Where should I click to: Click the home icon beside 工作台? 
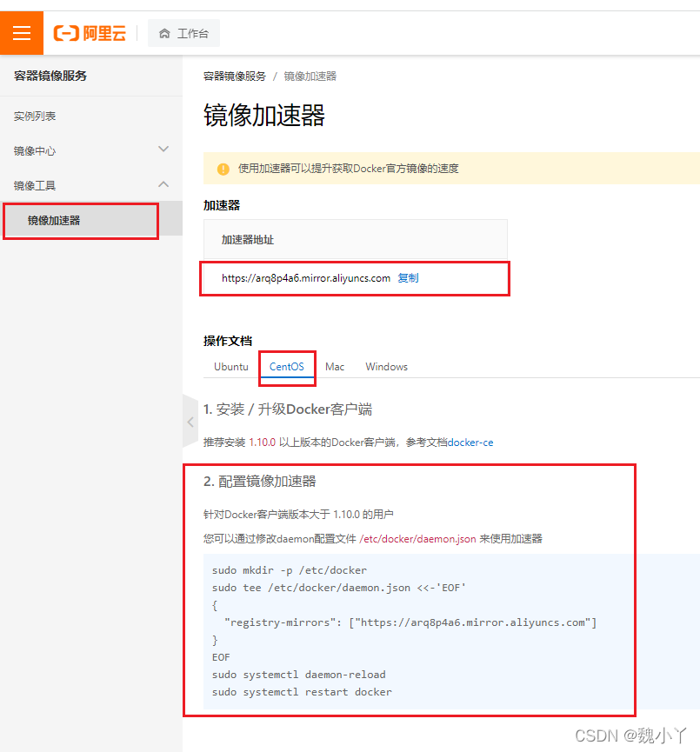coord(164,33)
